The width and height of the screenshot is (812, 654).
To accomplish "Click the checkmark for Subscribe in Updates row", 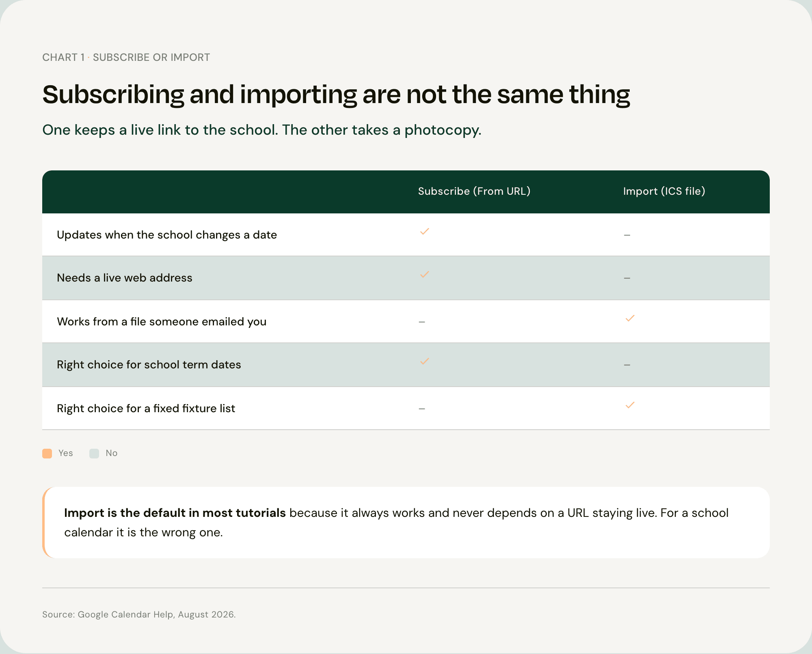I will tap(424, 232).
